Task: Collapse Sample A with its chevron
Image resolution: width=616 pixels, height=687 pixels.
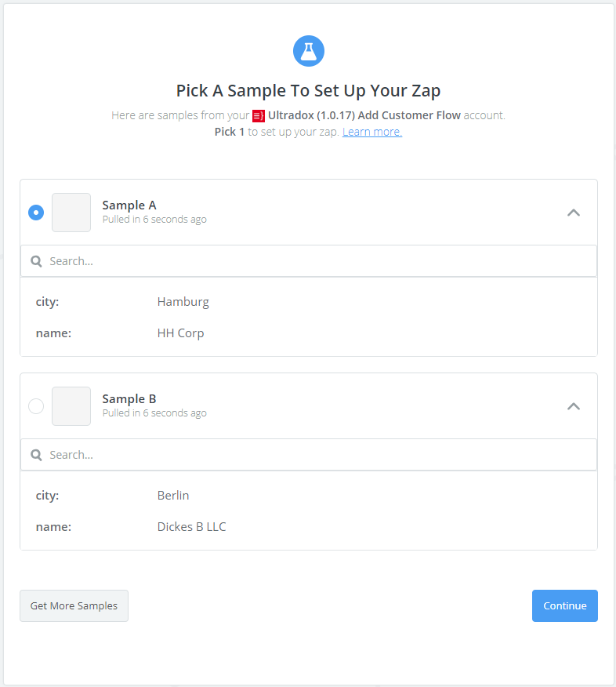Action: tap(574, 213)
